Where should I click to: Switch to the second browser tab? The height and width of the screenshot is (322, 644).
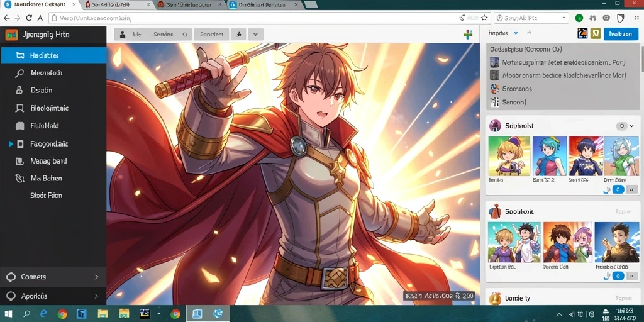(119, 5)
